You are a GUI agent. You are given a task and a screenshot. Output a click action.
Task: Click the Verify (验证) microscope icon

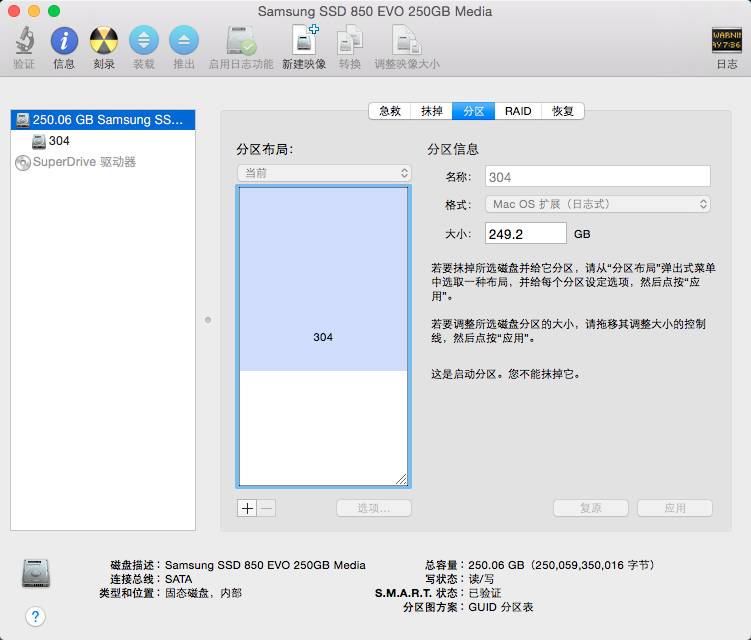click(x=24, y=40)
